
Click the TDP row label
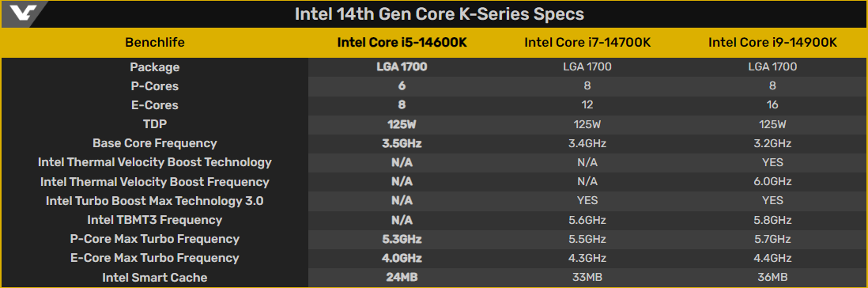click(155, 124)
